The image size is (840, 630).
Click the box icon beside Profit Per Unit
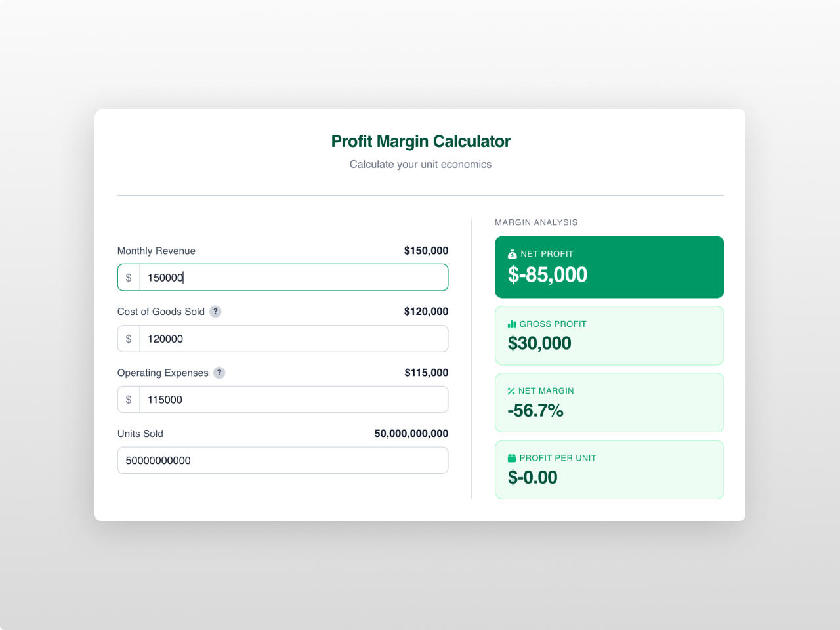click(x=512, y=458)
